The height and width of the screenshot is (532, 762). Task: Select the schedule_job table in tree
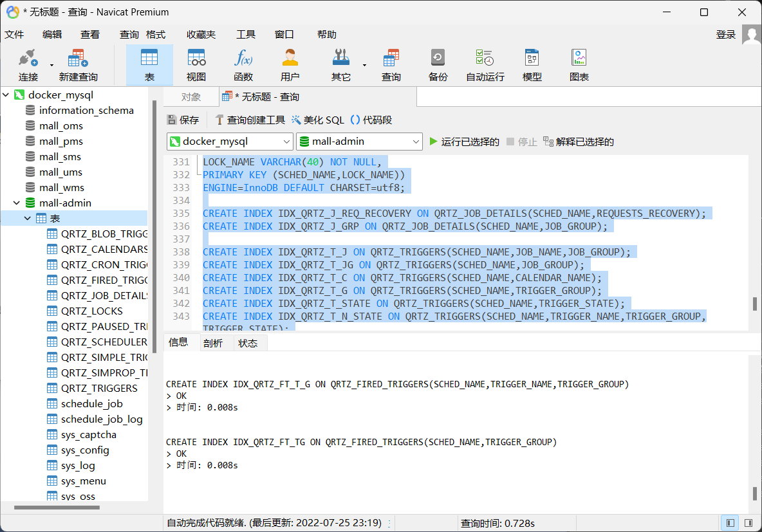pos(91,404)
